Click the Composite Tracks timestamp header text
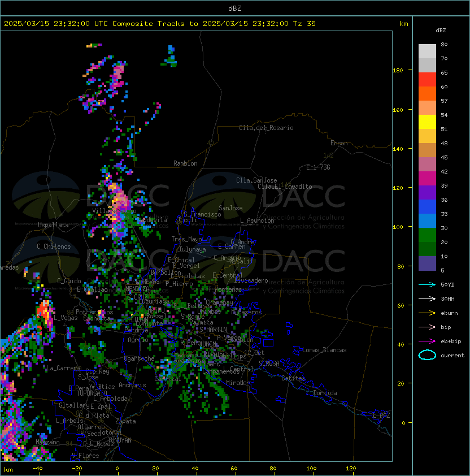The width and height of the screenshot is (470, 476). pos(160,24)
